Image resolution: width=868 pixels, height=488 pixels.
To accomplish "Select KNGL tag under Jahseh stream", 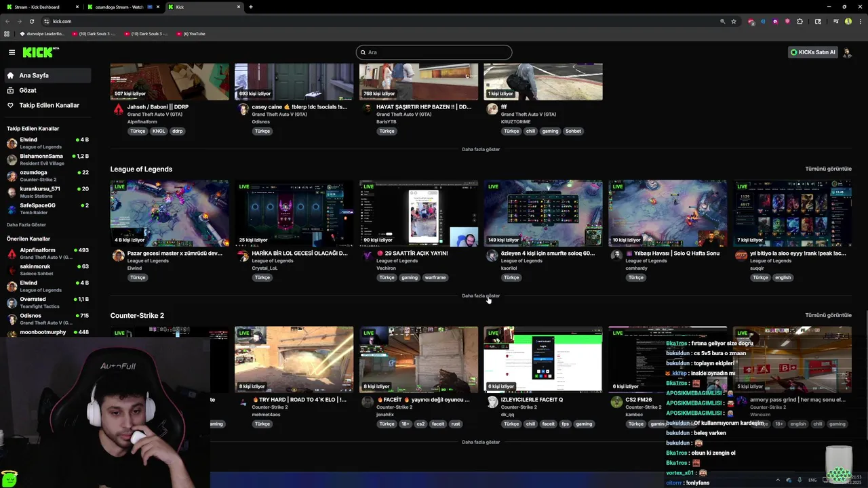I will click(x=159, y=131).
